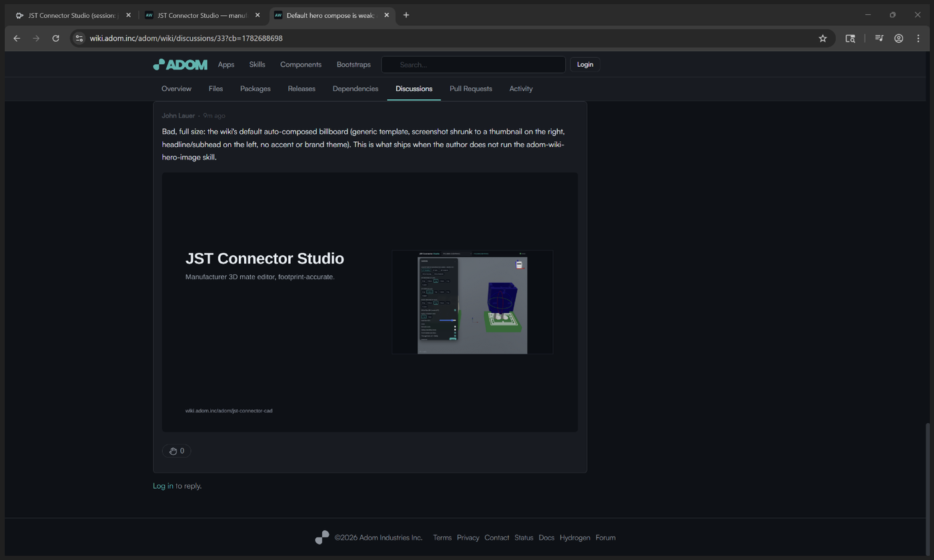The height and width of the screenshot is (560, 934).
Task: Close the 'JST Connector Studio — manuf' tab
Action: coord(258,15)
